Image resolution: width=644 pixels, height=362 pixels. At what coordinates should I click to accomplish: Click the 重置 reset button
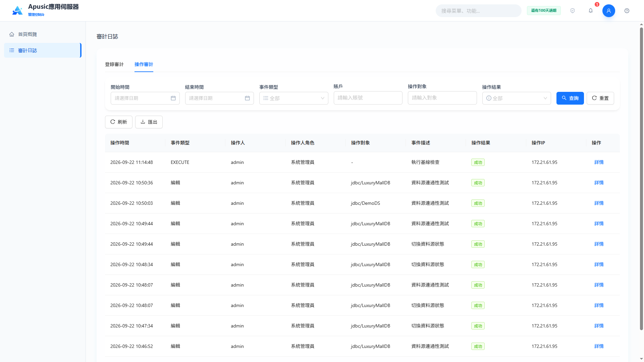pyautogui.click(x=600, y=98)
